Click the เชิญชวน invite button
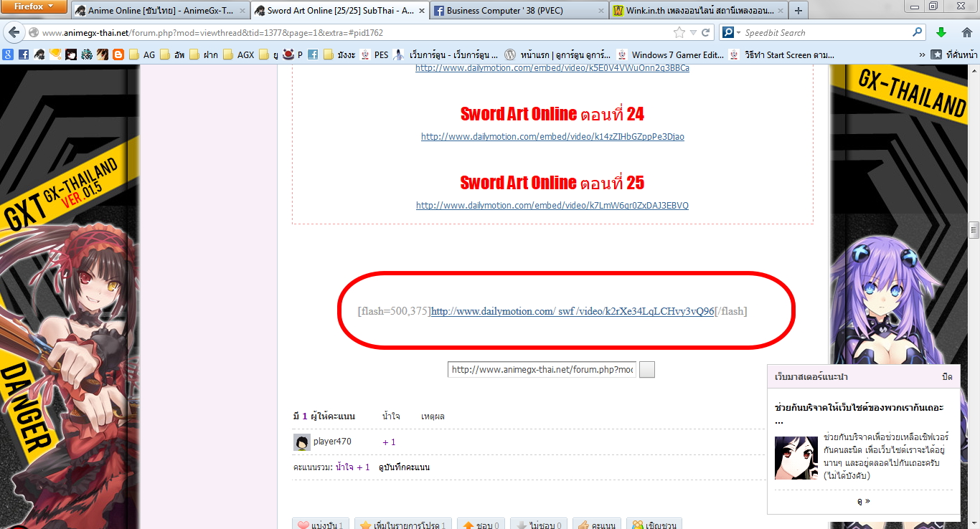Viewport: 980px width, 529px height. [654, 525]
